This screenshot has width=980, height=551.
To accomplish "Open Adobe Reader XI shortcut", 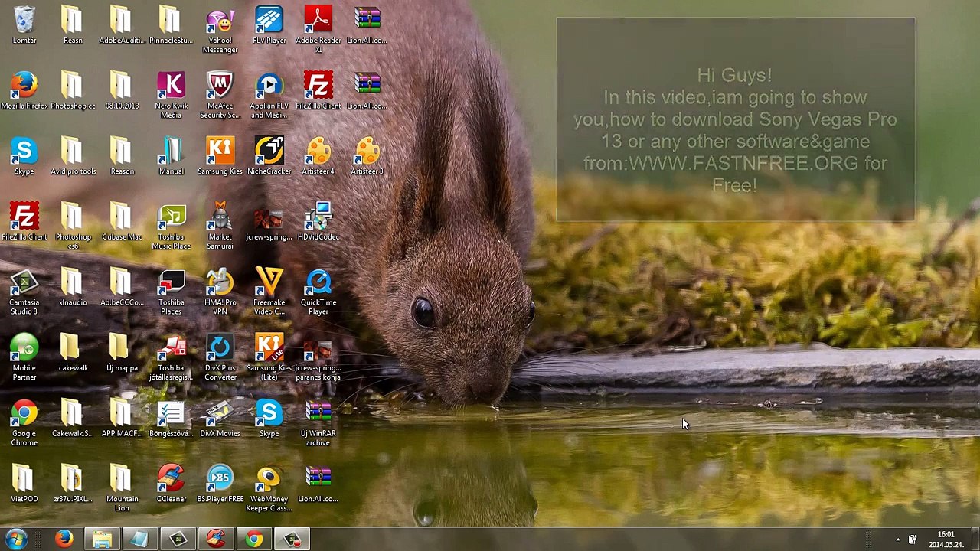I will pos(318,30).
